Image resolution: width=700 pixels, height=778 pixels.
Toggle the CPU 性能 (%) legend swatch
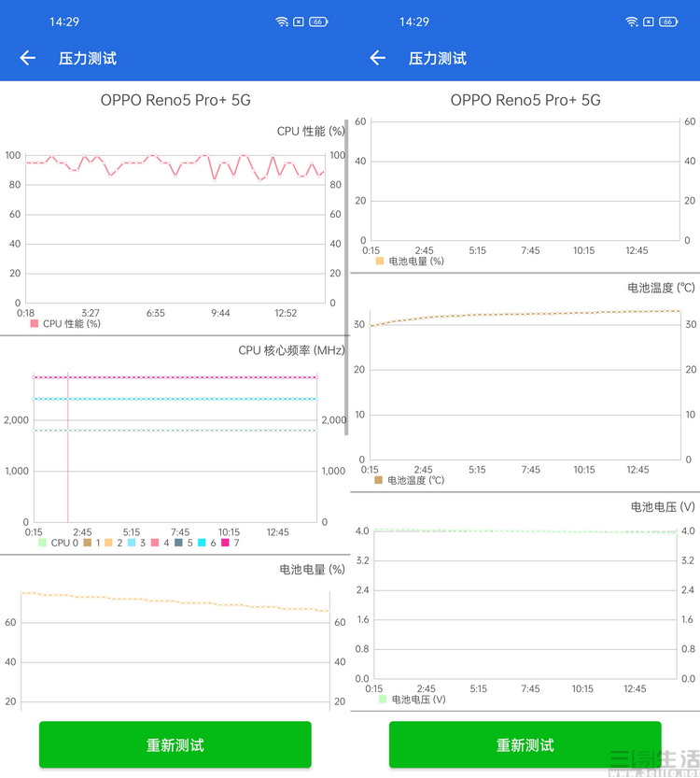(35, 323)
